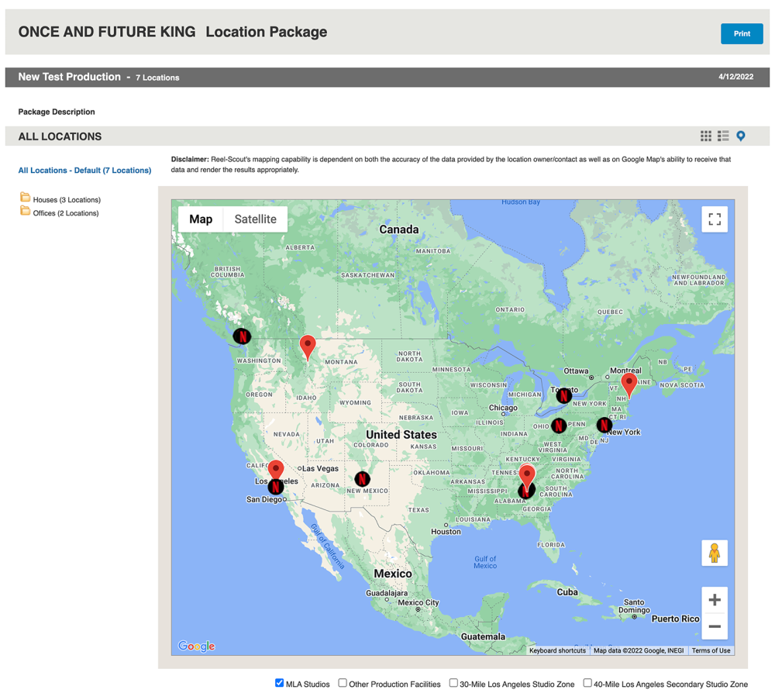This screenshot has width=775, height=700.
Task: Click the Netflix marker at Los Angeles
Action: 276,487
